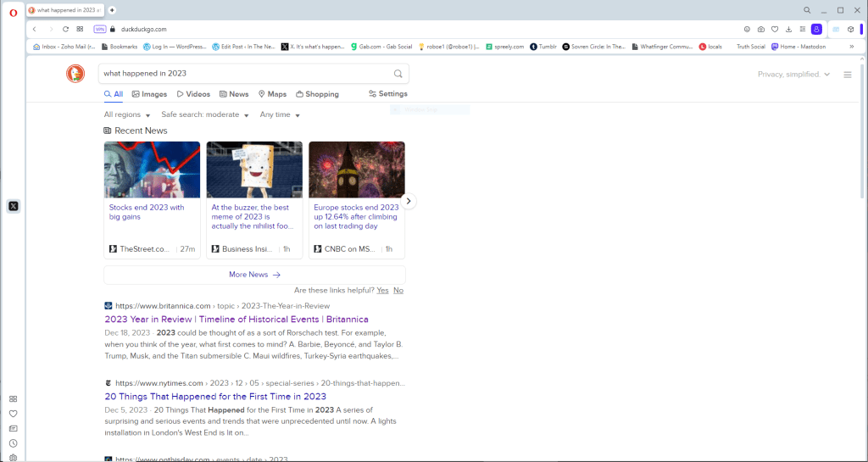Switch to the Images tab
868x462 pixels.
click(148, 94)
